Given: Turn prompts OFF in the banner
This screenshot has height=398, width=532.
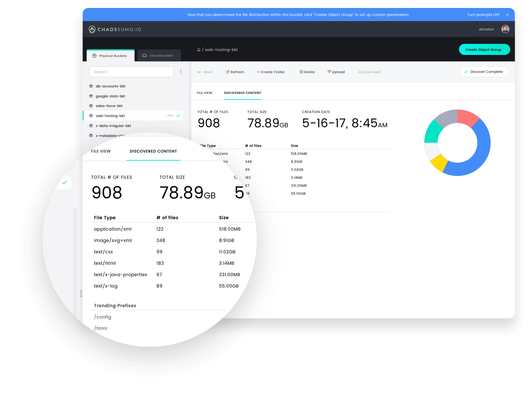Looking at the screenshot, I should coord(483,15).
